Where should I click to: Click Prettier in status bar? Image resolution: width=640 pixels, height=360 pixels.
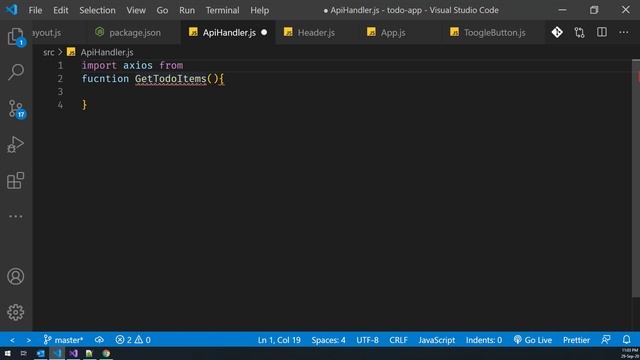click(x=576, y=340)
